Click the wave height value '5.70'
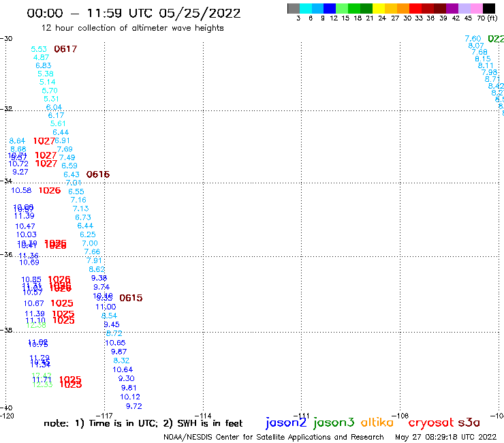This screenshot has width=504, height=443. [x=50, y=91]
